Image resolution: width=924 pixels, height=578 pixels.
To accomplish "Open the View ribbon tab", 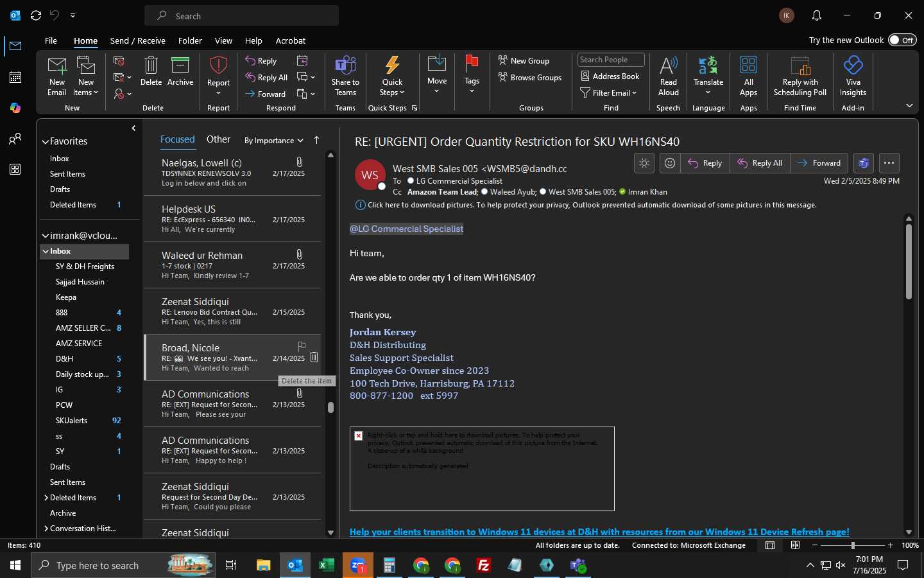I will click(223, 40).
